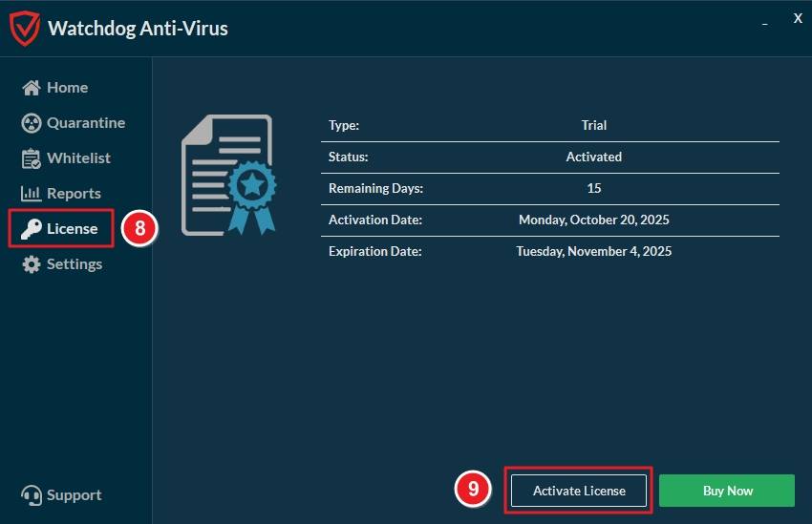This screenshot has height=524, width=812.
Task: Click the green Buy Now button
Action: pyautogui.click(x=727, y=491)
